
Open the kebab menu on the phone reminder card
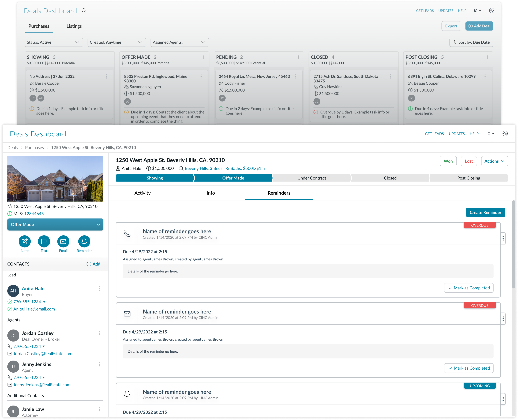pos(503,238)
